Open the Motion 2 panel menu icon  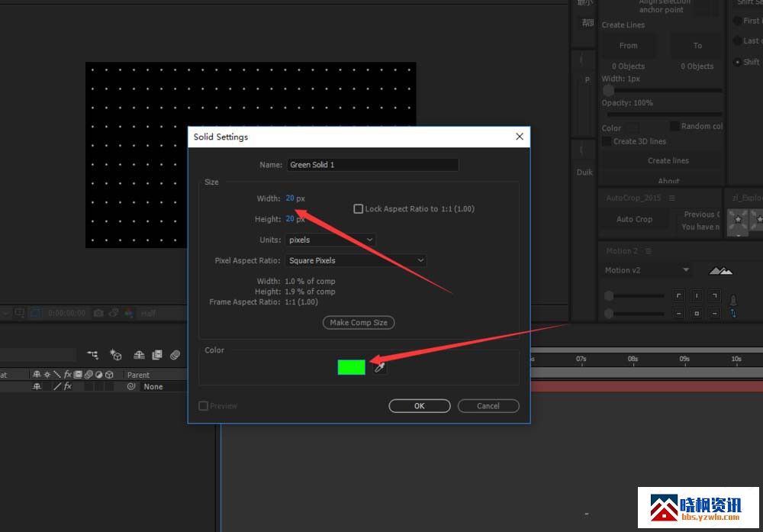pyautogui.click(x=648, y=251)
